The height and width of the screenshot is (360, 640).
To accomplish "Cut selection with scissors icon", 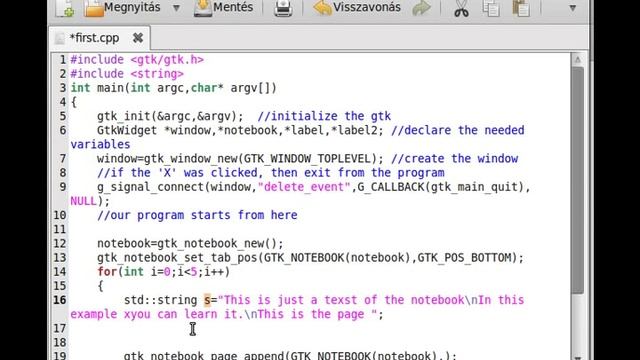I will point(461,8).
